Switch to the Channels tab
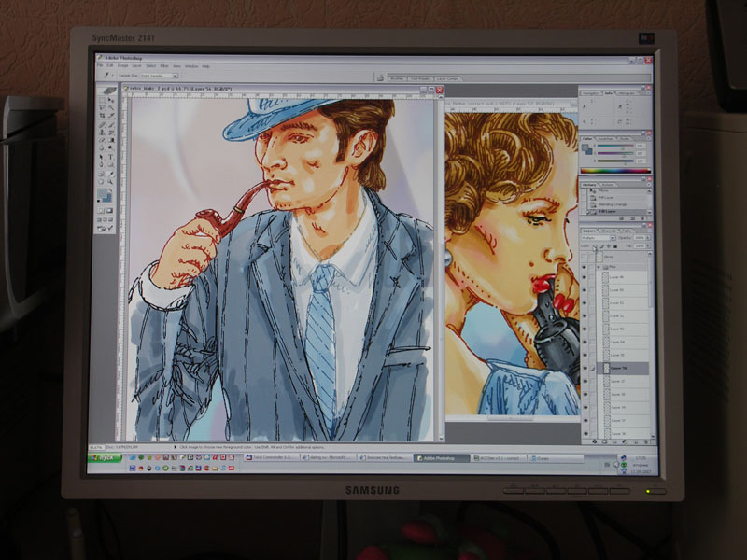 click(608, 231)
